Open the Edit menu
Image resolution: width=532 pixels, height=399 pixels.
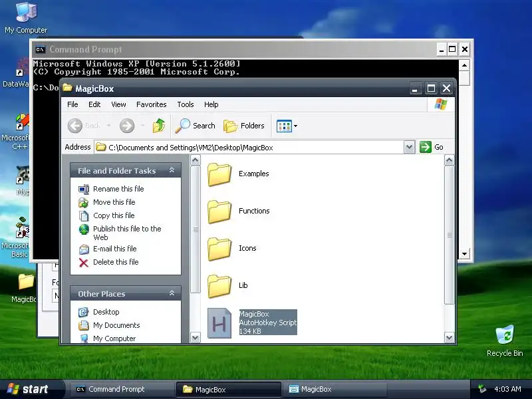coord(94,104)
